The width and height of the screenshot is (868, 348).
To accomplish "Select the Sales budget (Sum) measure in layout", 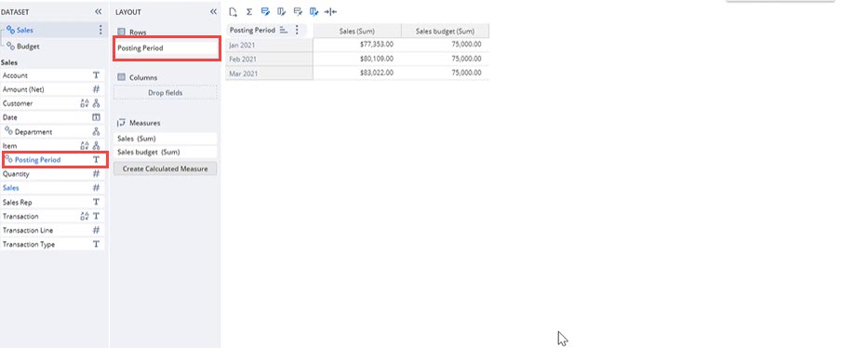I will click(x=166, y=153).
